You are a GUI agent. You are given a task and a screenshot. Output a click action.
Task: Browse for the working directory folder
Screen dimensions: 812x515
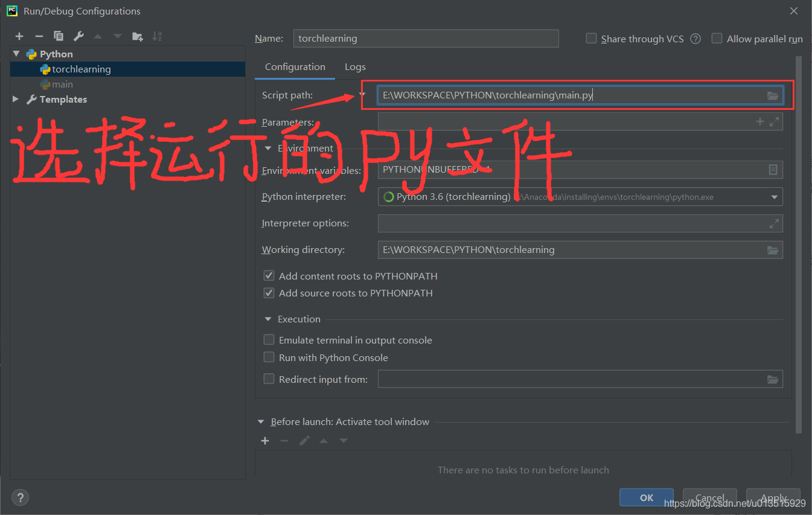pos(773,249)
